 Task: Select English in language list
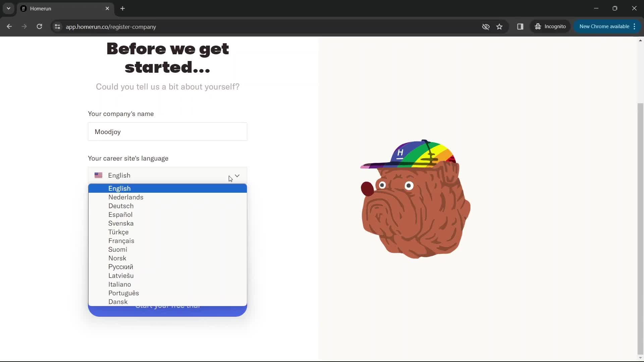click(x=167, y=188)
